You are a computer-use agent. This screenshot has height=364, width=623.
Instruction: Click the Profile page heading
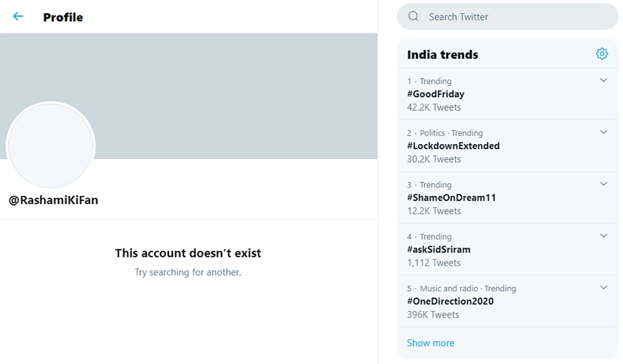click(63, 17)
